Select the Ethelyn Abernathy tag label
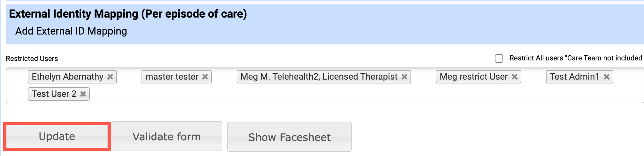644x156 pixels. pos(67,77)
